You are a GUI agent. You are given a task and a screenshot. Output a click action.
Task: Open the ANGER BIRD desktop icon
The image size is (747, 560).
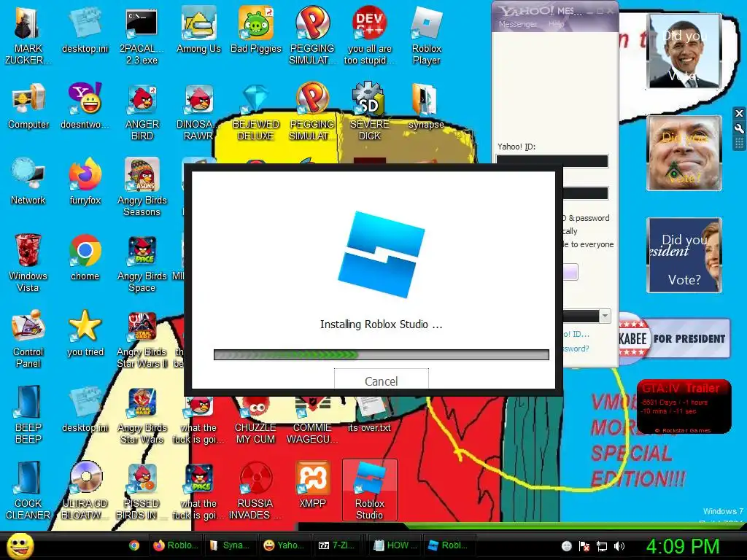pos(142,112)
